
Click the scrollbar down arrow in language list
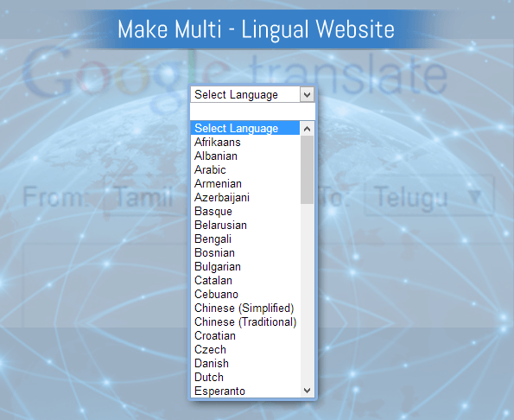click(x=307, y=390)
